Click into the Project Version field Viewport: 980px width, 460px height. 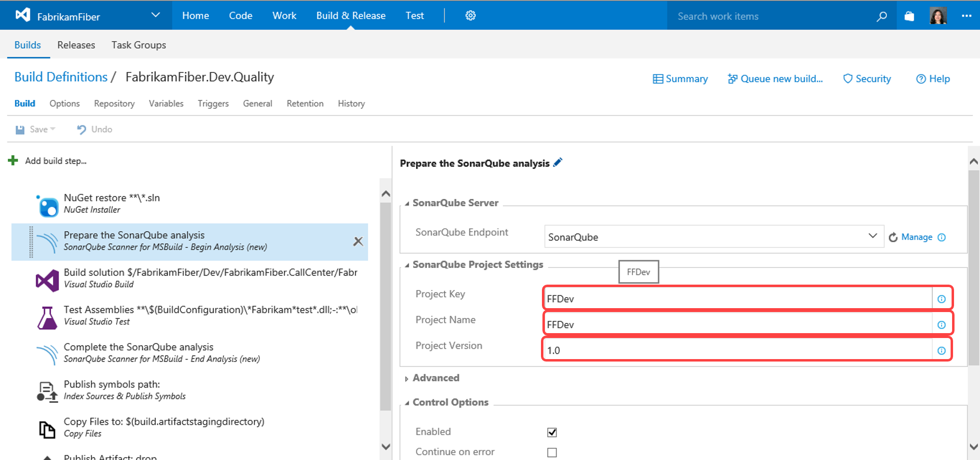(738, 350)
